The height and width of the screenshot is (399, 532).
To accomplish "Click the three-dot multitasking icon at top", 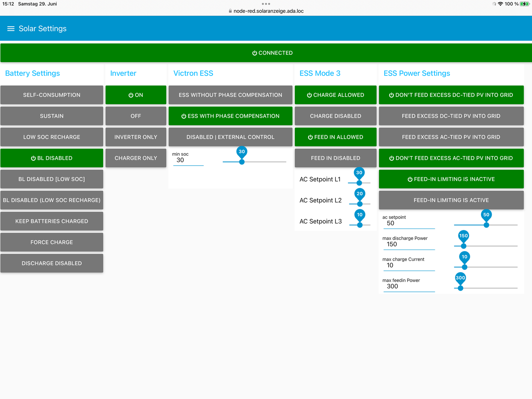I will click(266, 4).
